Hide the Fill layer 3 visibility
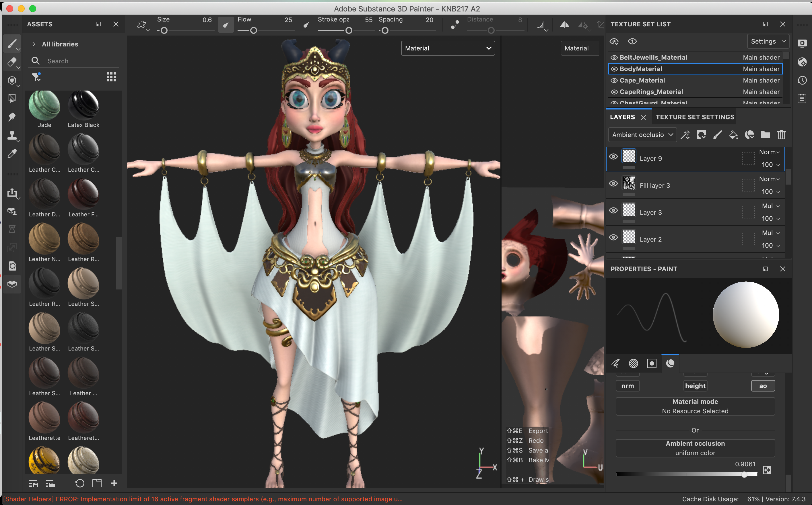 613,183
